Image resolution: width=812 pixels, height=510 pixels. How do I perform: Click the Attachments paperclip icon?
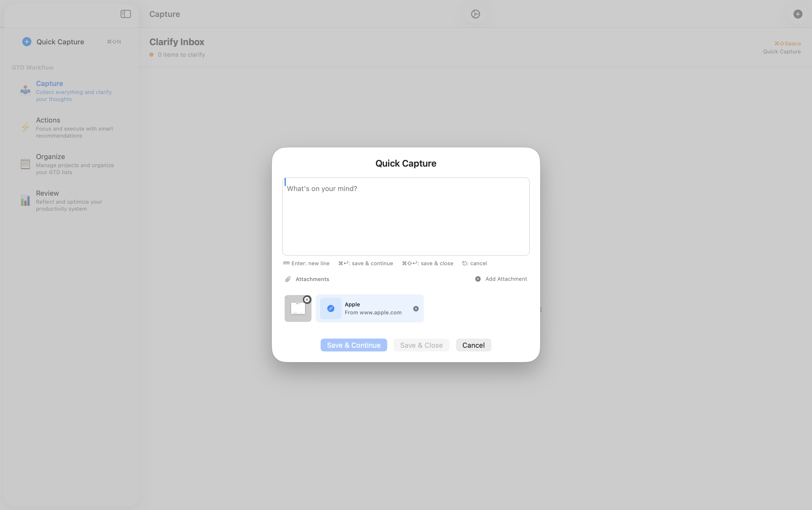(288, 279)
